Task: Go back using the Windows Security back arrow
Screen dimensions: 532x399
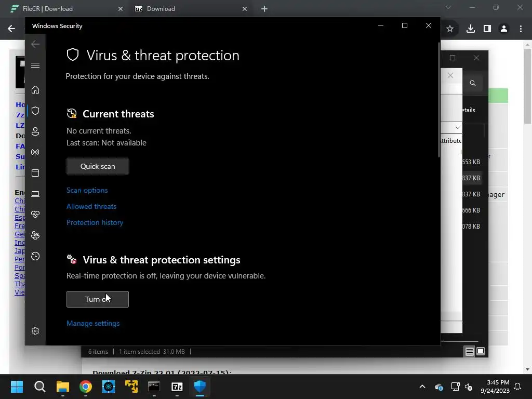Action: [35, 44]
